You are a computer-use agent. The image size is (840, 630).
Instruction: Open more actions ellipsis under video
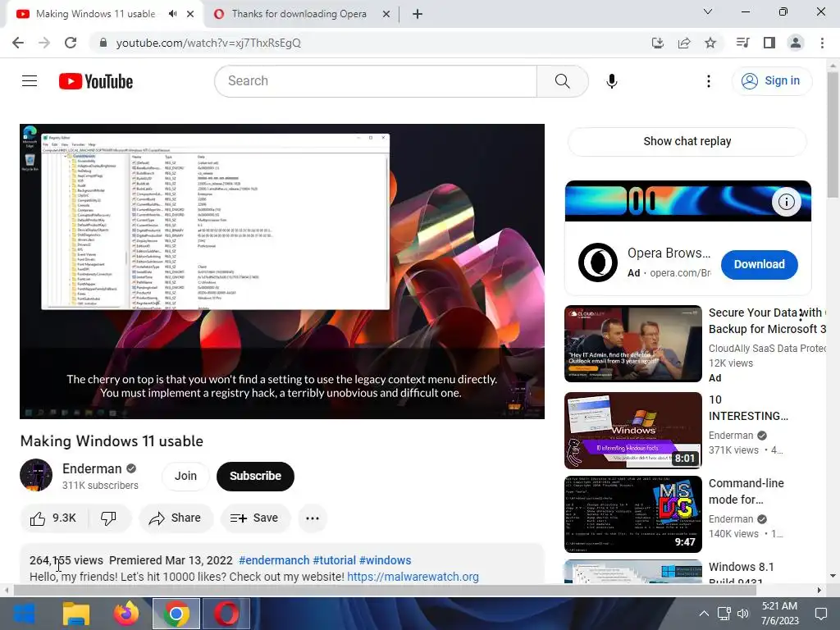(313, 518)
